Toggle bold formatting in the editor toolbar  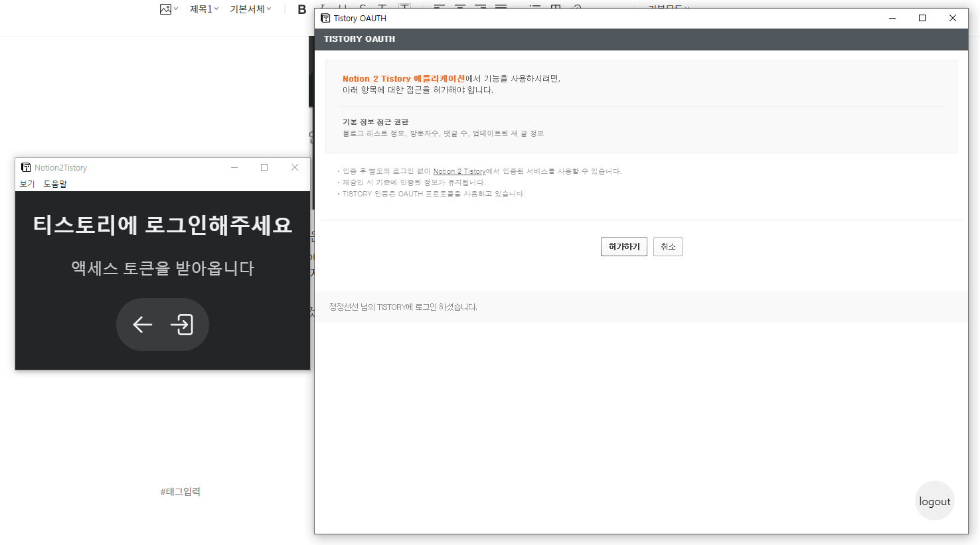click(302, 9)
